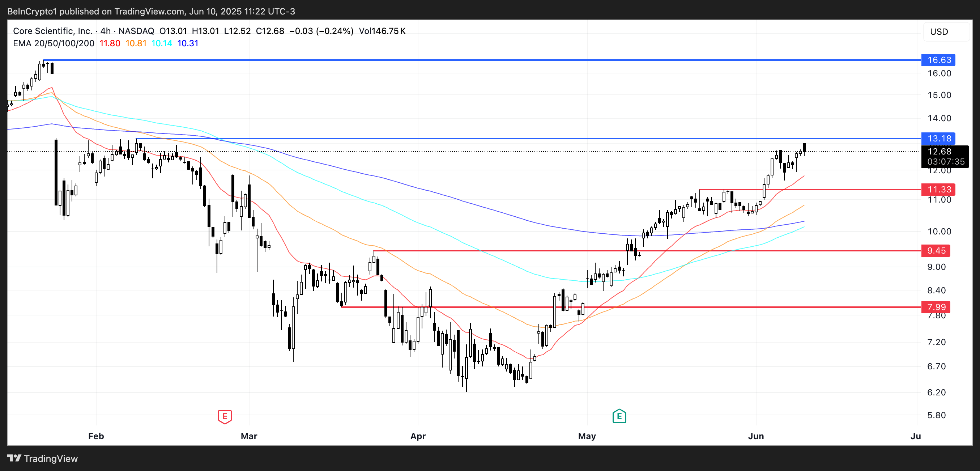Click the TradingView.com publish header text
Viewport: 980px width, 471px height.
click(151, 12)
